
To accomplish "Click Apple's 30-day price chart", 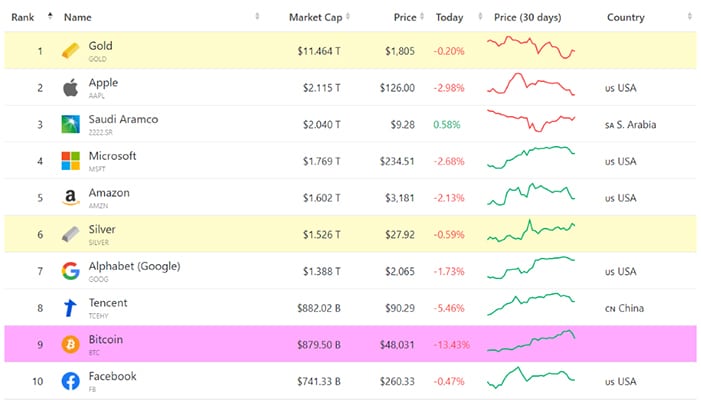I will point(531,84).
